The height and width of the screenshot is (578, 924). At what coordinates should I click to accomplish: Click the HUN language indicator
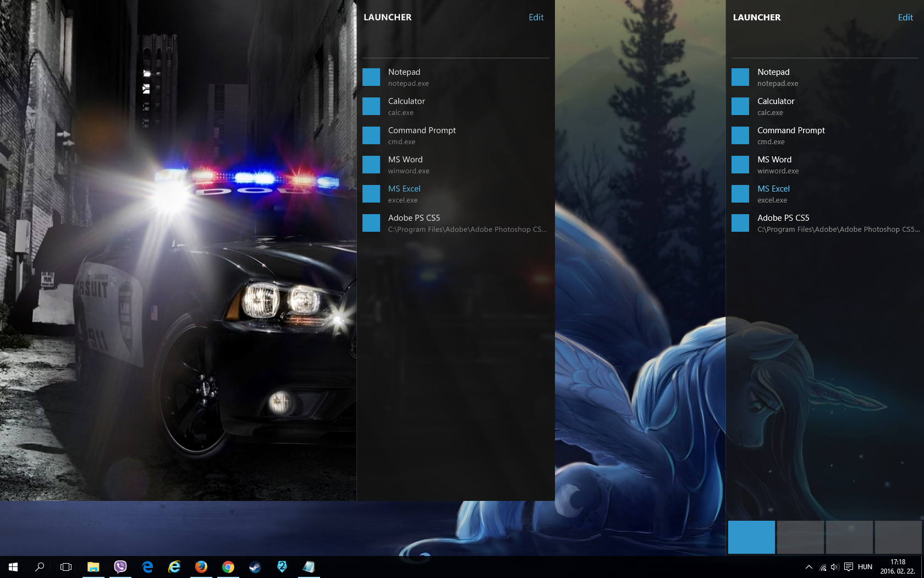tap(865, 567)
